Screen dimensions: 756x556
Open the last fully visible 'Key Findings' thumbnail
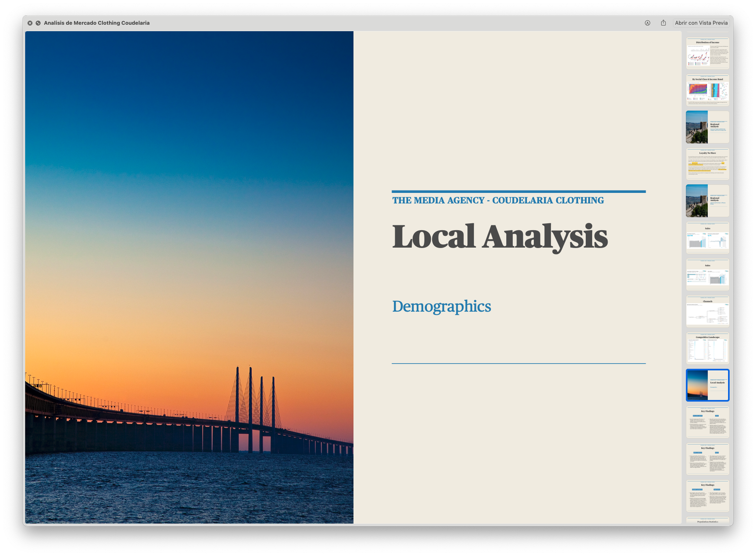[707, 496]
